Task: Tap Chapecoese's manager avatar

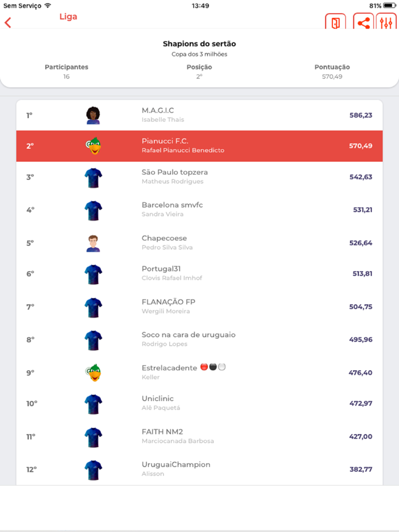Action: tap(92, 243)
